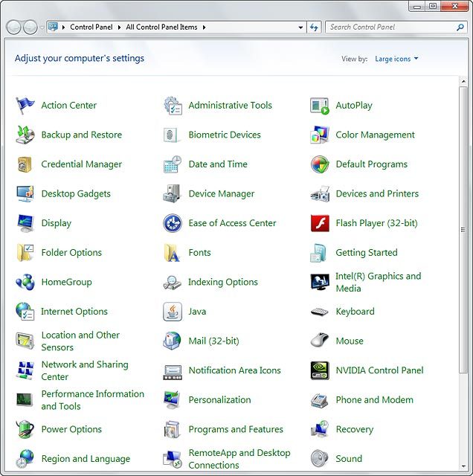This screenshot has width=473, height=476.
Task: Click the Indexing Options magnifier icon
Action: (x=172, y=283)
